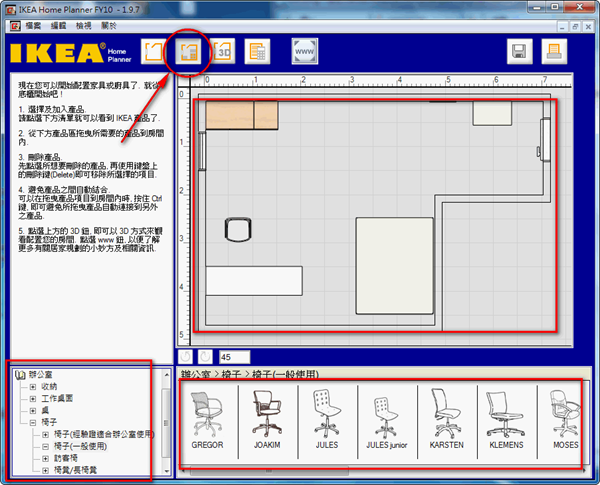600x485 pixels.
Task: Pick the GREGOR chair thumbnail
Action: [x=207, y=420]
